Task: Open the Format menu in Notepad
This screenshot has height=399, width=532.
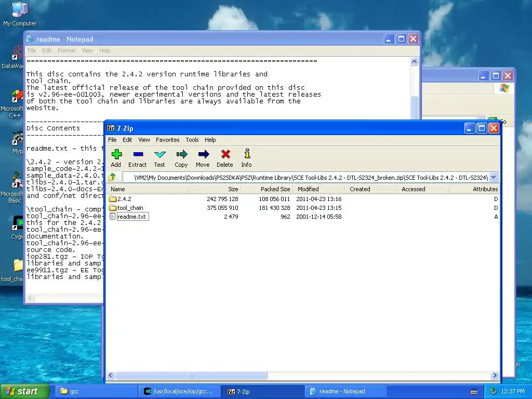Action: point(66,50)
